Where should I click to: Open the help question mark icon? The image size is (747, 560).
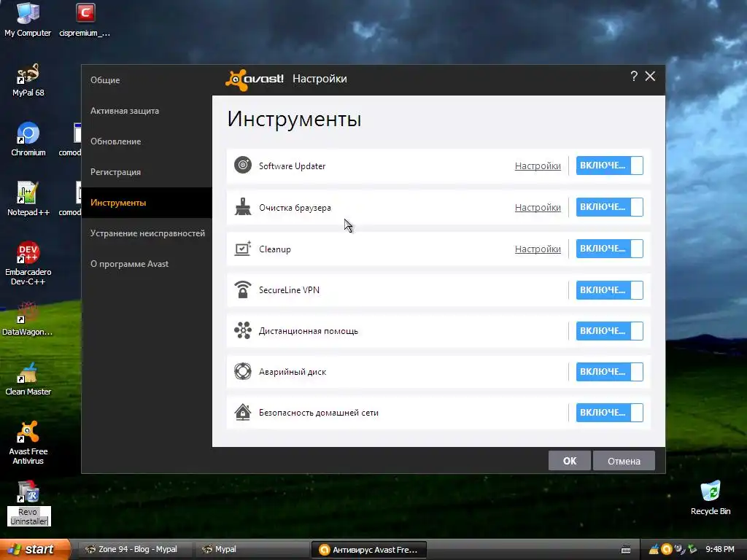tap(634, 76)
